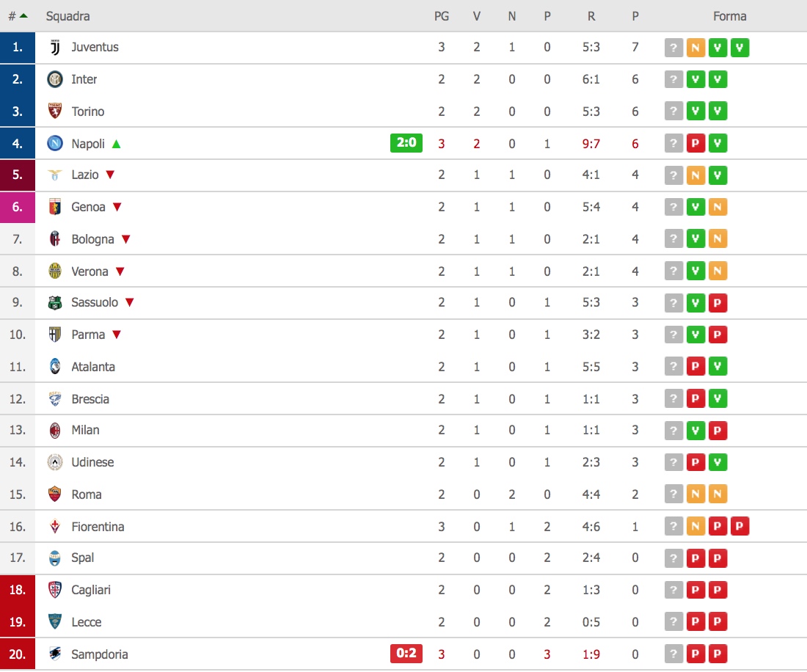This screenshot has width=807, height=672.
Task: Click the PG column header
Action: [442, 16]
